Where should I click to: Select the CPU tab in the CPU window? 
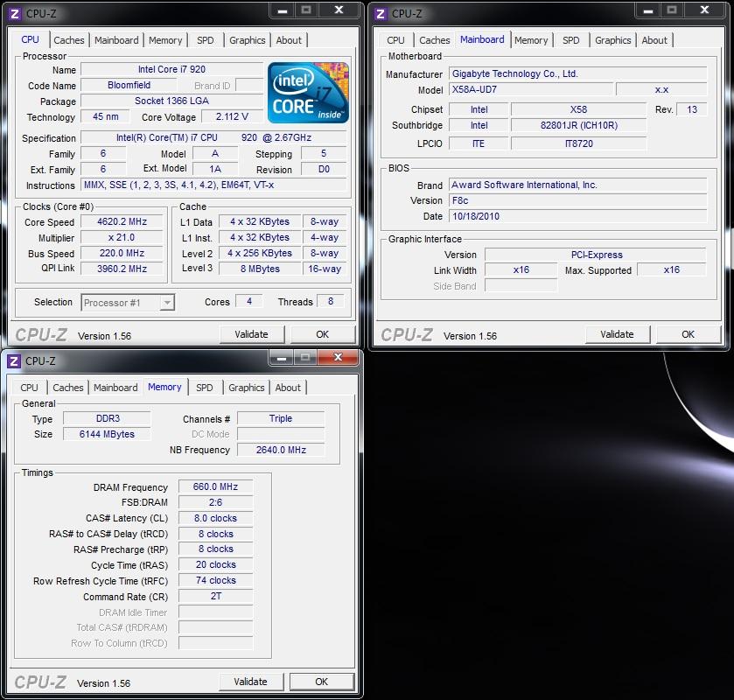coord(30,39)
